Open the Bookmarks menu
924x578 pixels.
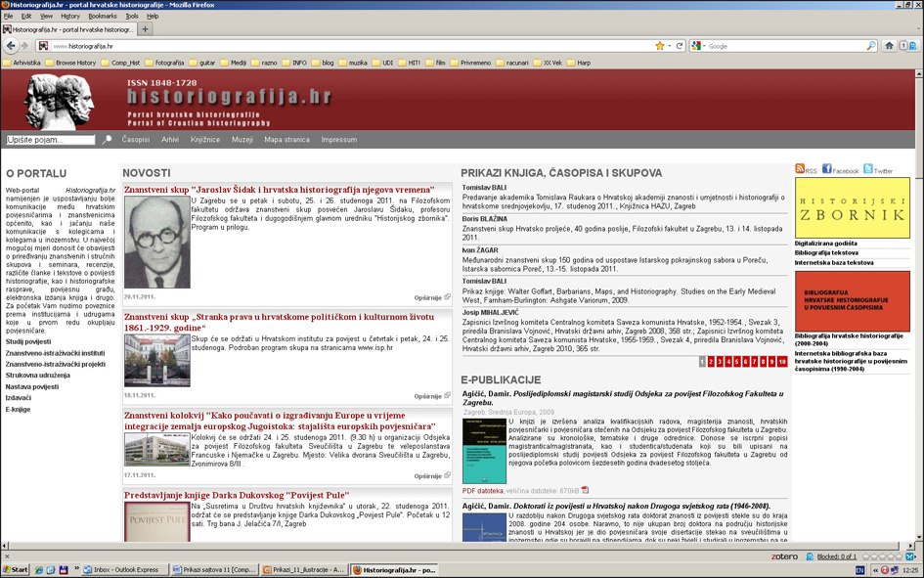[x=102, y=17]
